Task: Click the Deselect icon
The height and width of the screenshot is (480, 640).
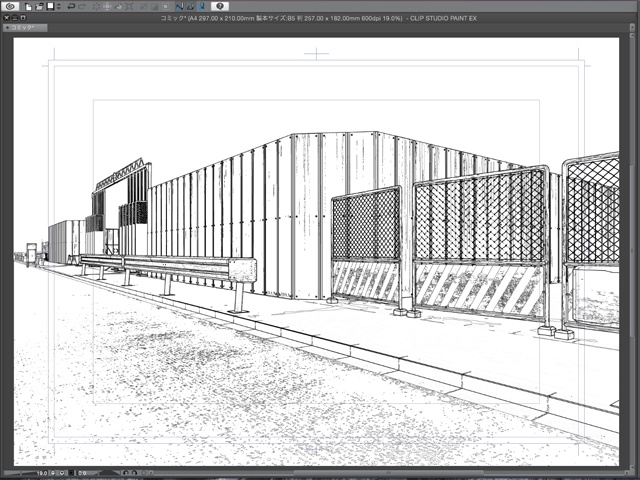Action: click(x=143, y=7)
